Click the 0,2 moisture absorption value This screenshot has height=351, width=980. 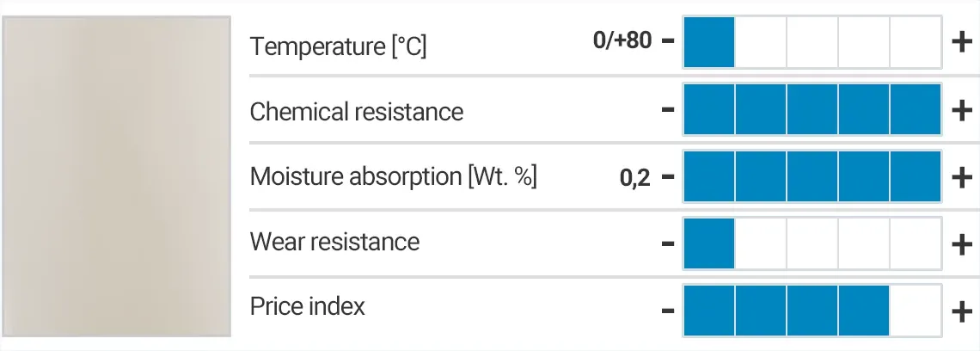click(x=634, y=179)
